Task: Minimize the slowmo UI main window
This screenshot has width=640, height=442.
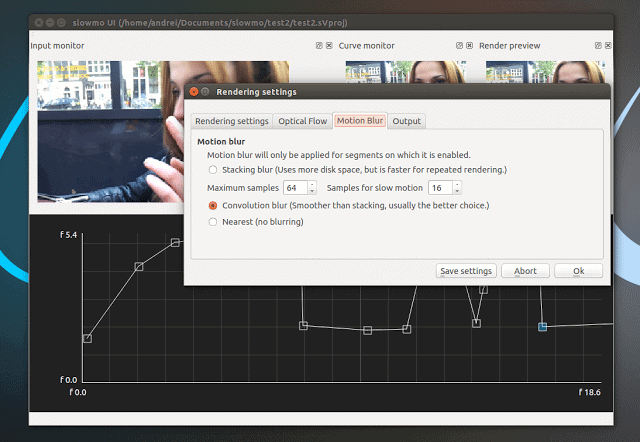Action: pos(50,22)
